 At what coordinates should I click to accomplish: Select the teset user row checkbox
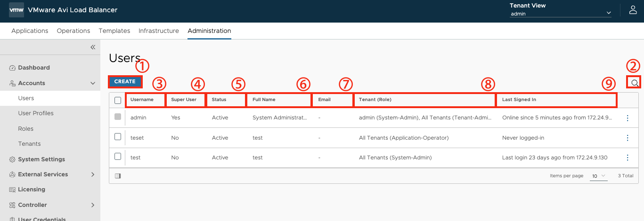click(118, 136)
